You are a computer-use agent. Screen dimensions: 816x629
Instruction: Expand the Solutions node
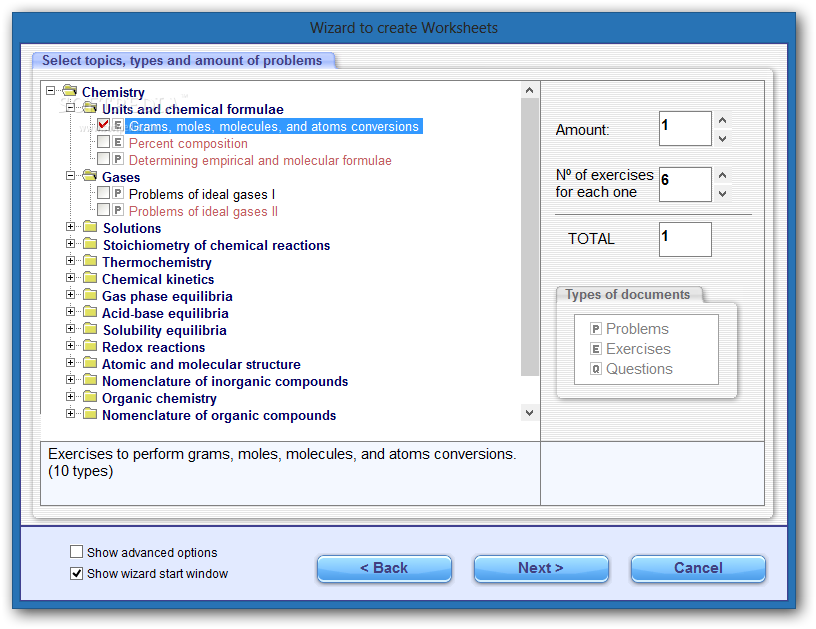(71, 227)
